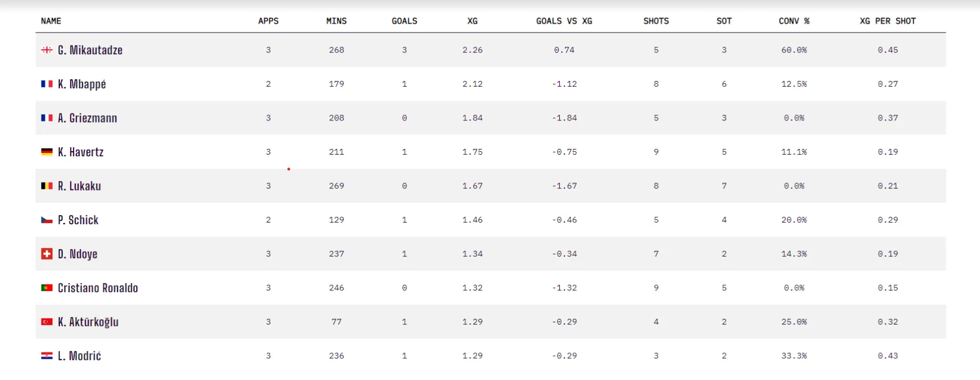Sort by XG PER SHOT header

888,21
